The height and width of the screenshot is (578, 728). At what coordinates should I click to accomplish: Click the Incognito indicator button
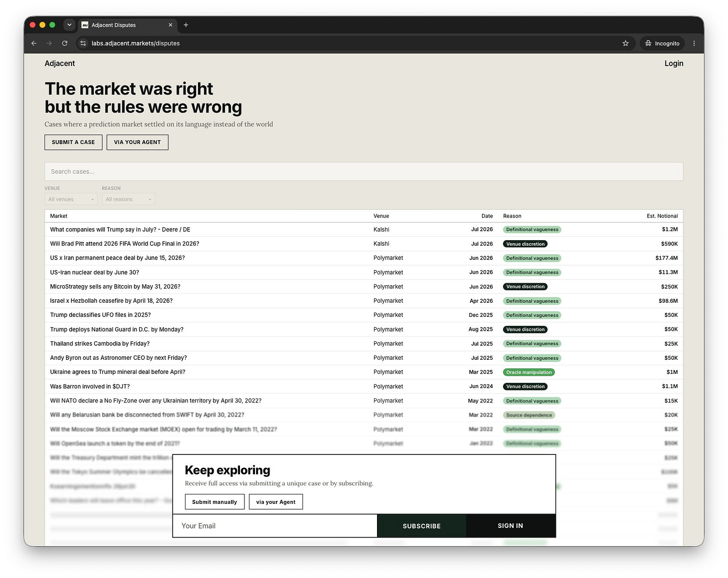662,44
